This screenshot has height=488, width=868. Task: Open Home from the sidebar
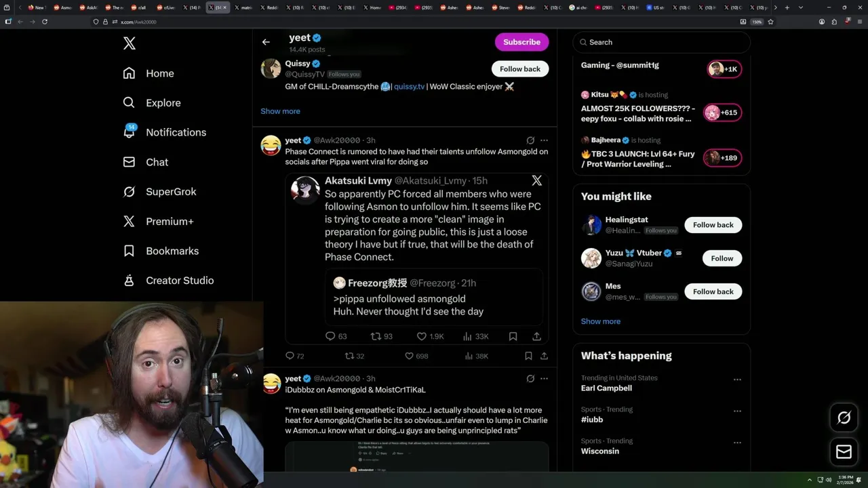point(149,73)
